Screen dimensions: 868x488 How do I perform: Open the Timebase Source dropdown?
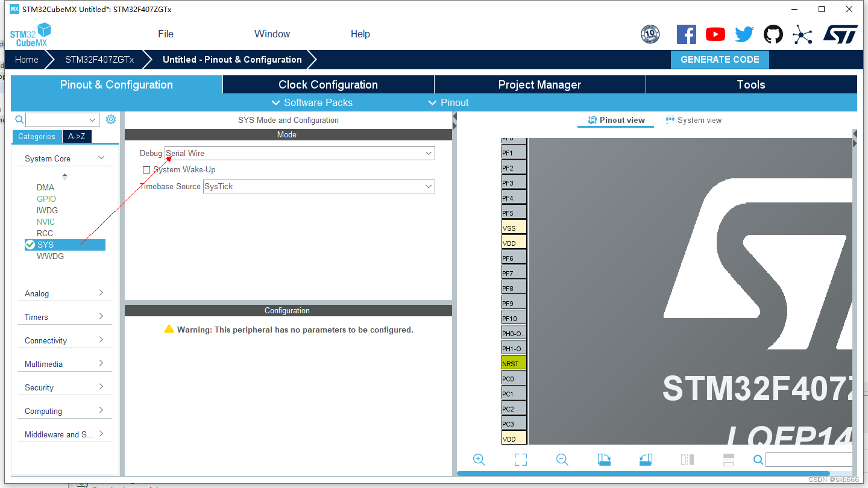coord(428,186)
